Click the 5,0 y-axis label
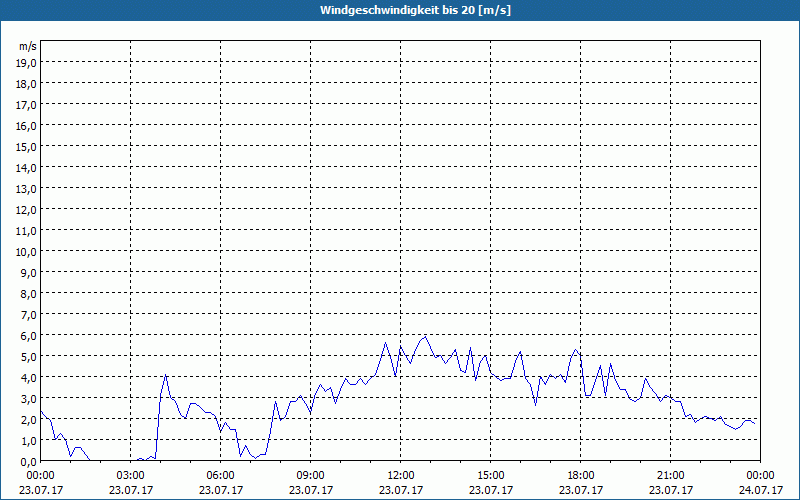This screenshot has width=800, height=500. coord(30,357)
